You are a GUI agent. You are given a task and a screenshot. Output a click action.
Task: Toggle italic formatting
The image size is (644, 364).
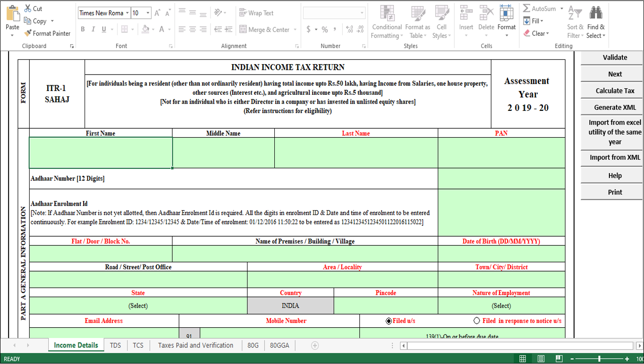[x=93, y=29]
